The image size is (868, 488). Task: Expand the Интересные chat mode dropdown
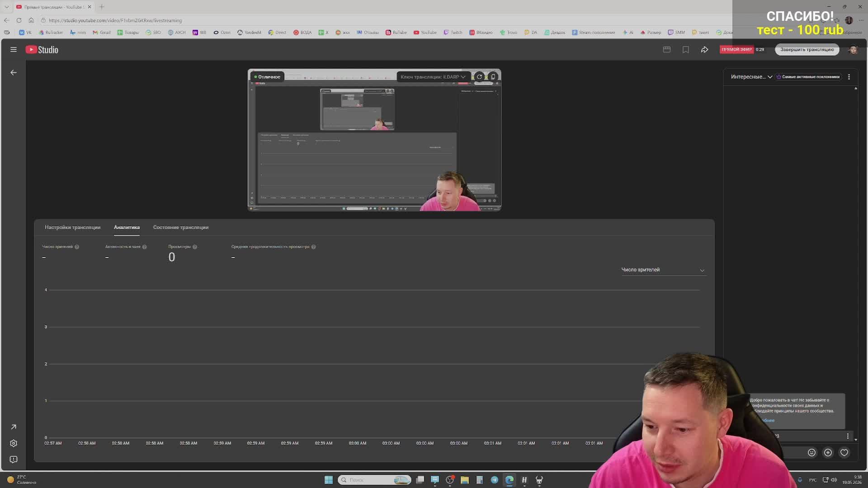point(751,77)
